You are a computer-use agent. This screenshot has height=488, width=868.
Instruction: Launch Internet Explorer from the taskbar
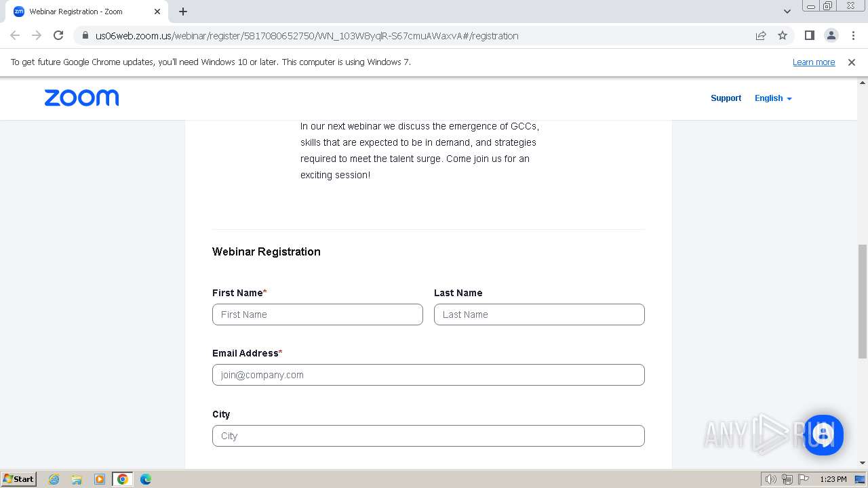point(54,479)
